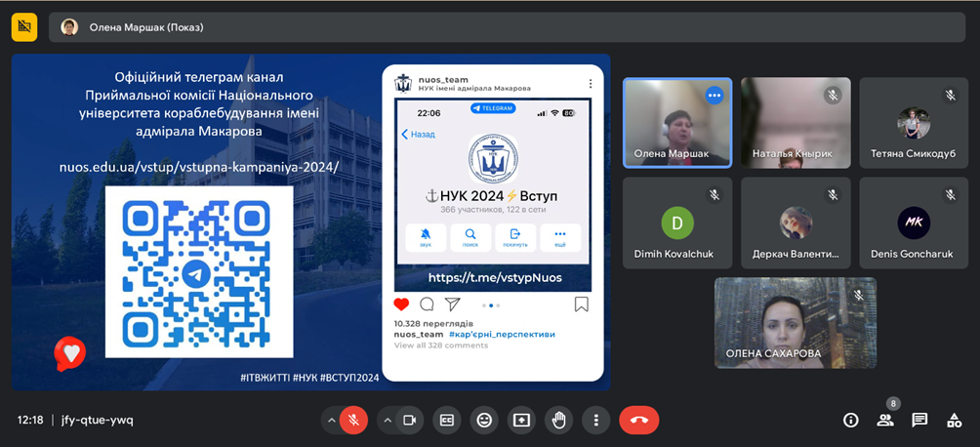
Task: Click the ещё more button
Action: (560, 237)
